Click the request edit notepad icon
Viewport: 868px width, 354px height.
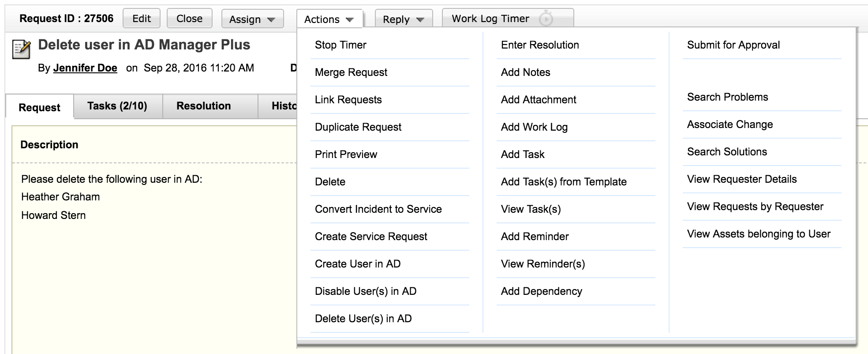(21, 49)
